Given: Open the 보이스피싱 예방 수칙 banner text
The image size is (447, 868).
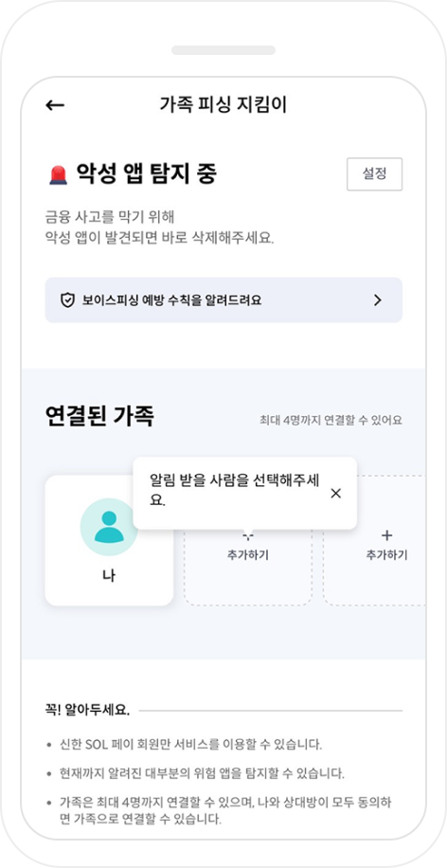Looking at the screenshot, I should [171, 300].
